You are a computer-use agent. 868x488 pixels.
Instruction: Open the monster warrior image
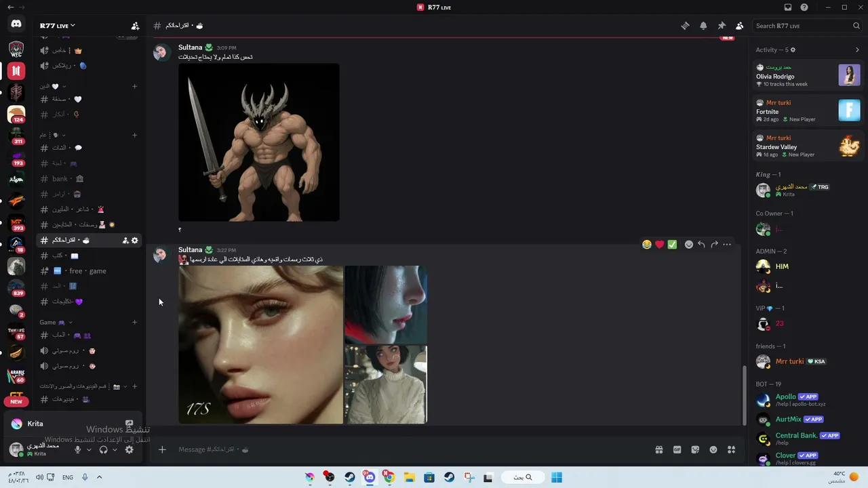point(259,142)
